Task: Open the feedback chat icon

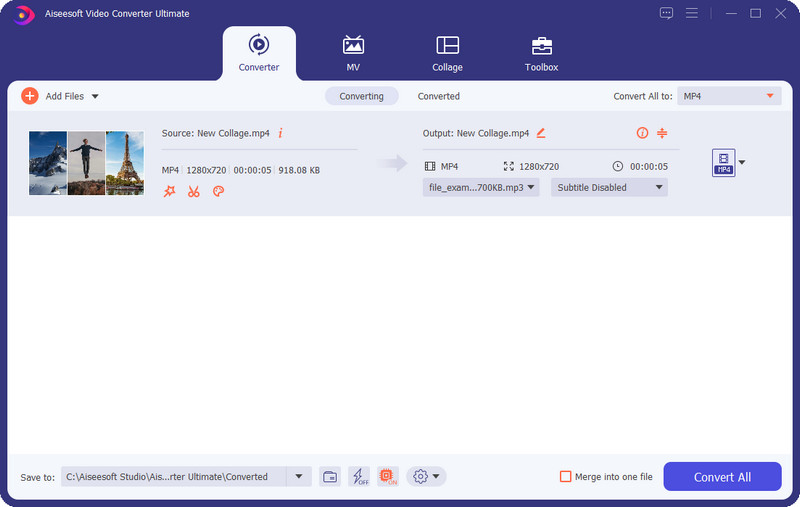Action: (x=666, y=13)
